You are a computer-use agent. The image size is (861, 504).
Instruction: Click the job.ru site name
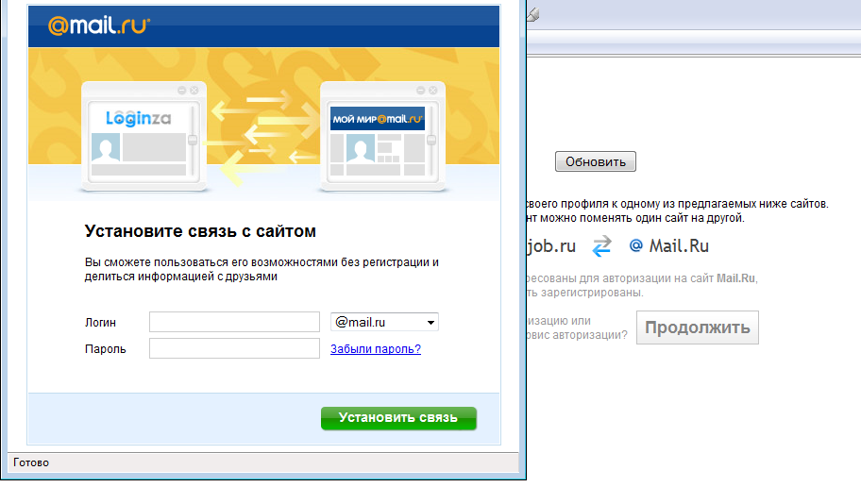549,246
